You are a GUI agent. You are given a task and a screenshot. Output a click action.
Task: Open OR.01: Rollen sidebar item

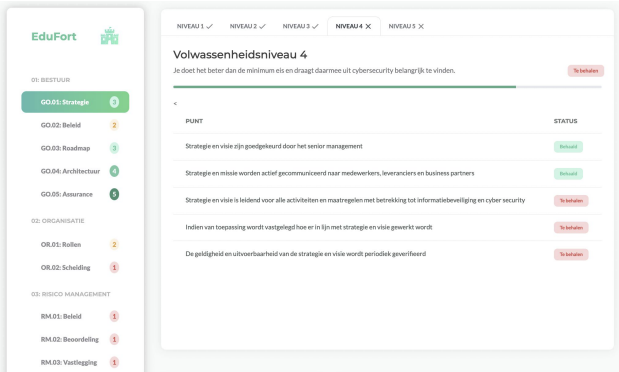[x=75, y=244]
